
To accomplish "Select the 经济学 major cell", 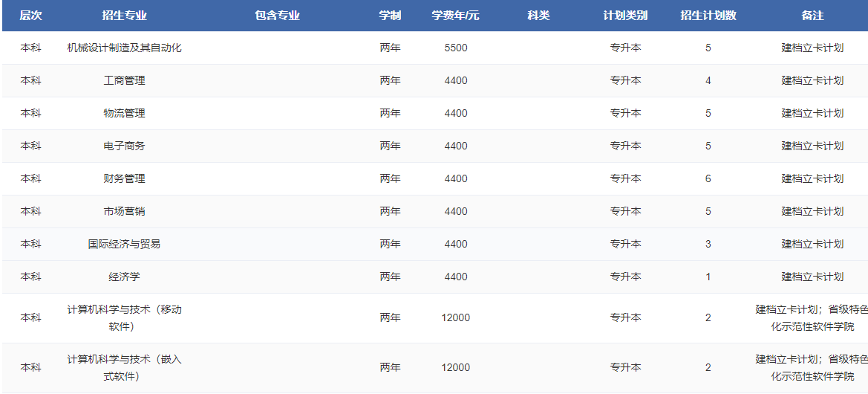I will click(x=124, y=277).
